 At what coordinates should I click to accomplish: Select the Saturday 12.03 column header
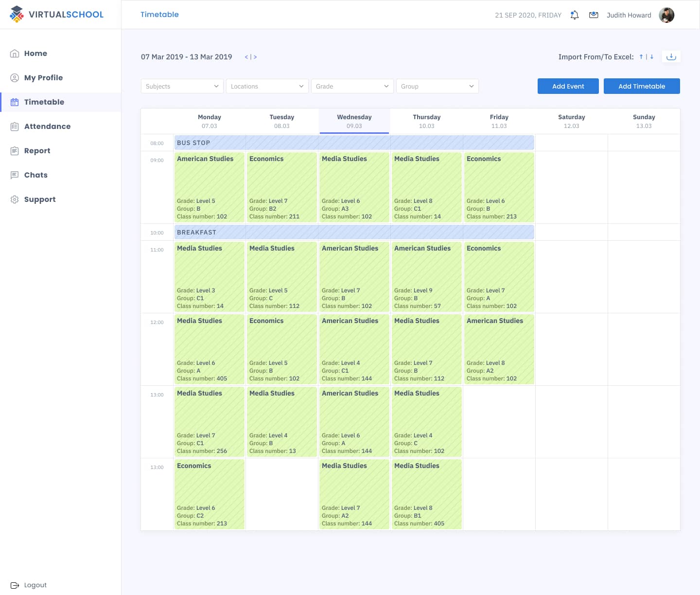click(x=572, y=121)
